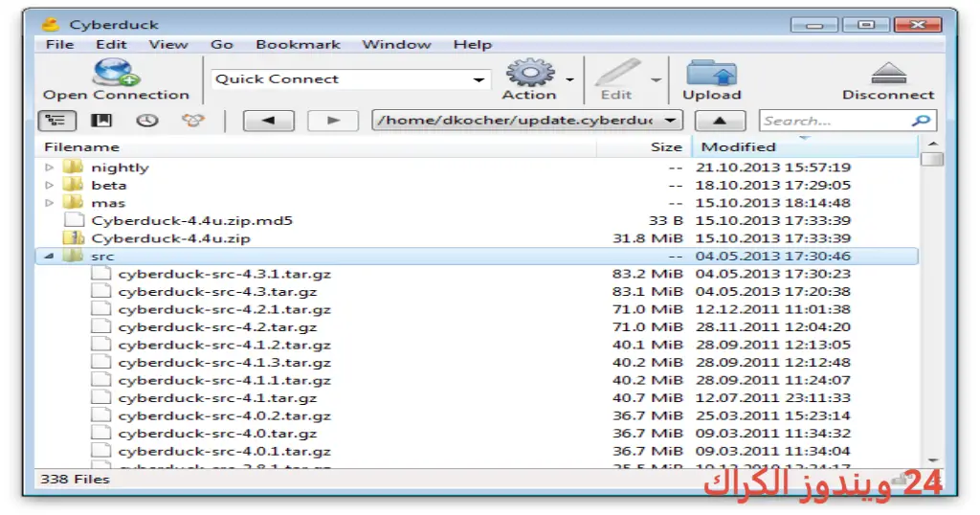980x515 pixels.
Task: Open the path /home/dkocher dropdown
Action: pyautogui.click(x=670, y=120)
